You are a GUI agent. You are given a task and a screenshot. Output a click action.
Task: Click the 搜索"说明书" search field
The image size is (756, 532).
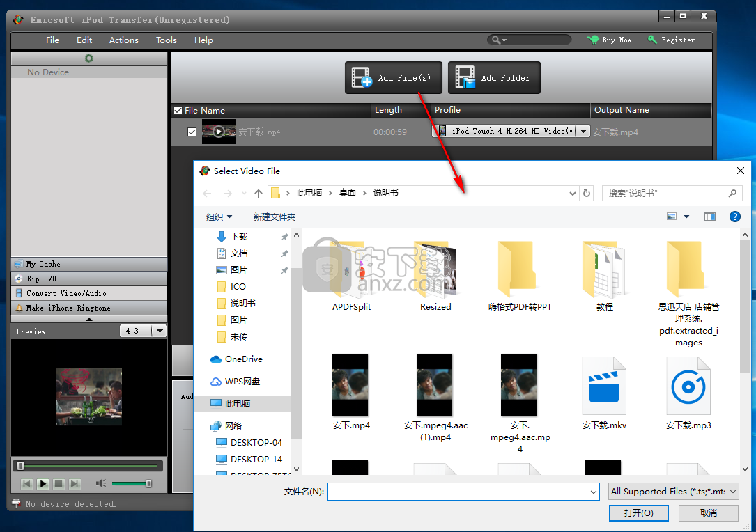672,194
